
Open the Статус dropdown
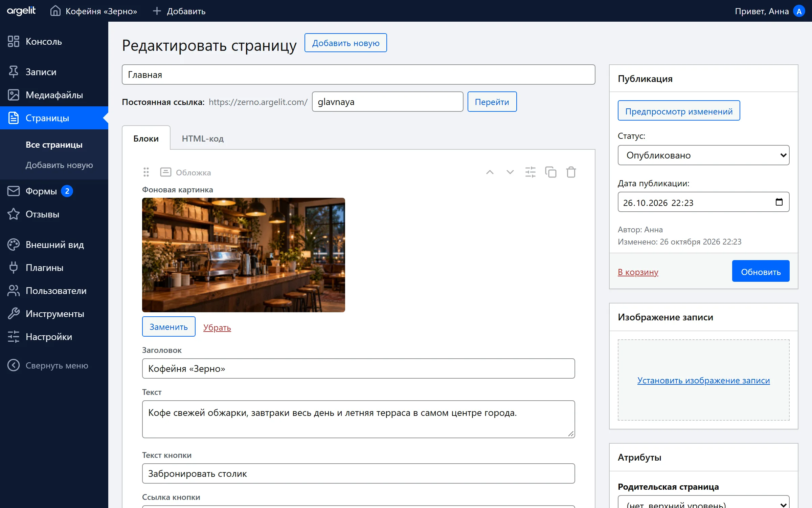click(x=703, y=155)
